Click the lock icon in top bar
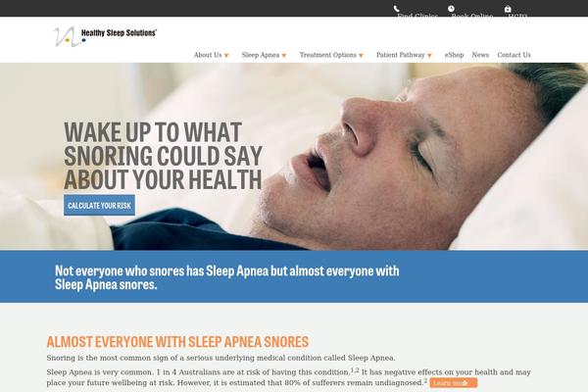Image resolution: width=588 pixels, height=392 pixels. pos(508,9)
